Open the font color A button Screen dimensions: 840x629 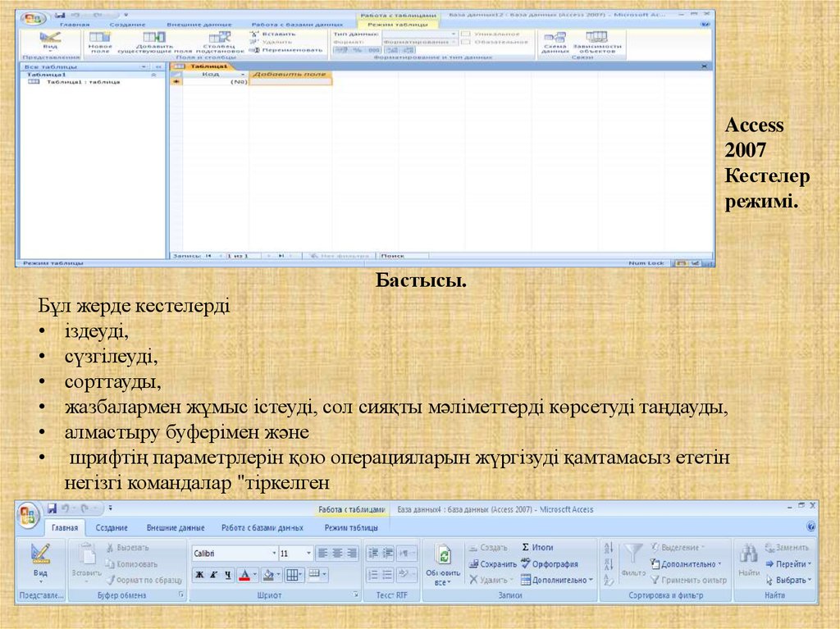247,575
